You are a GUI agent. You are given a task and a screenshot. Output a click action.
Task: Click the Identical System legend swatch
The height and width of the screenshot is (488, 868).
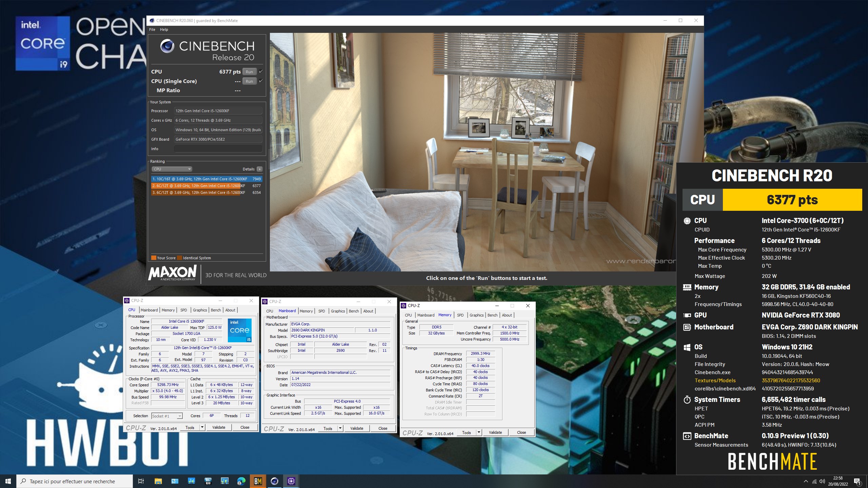pos(180,258)
